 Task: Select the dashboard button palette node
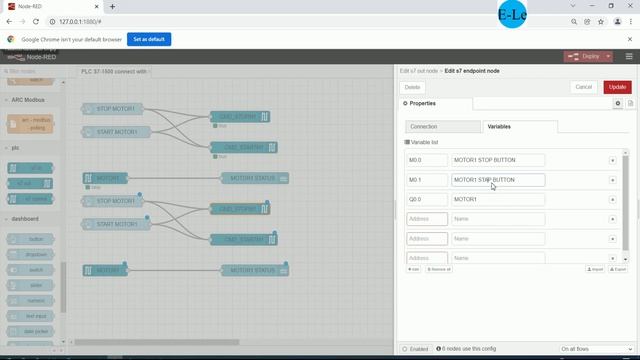(30, 239)
